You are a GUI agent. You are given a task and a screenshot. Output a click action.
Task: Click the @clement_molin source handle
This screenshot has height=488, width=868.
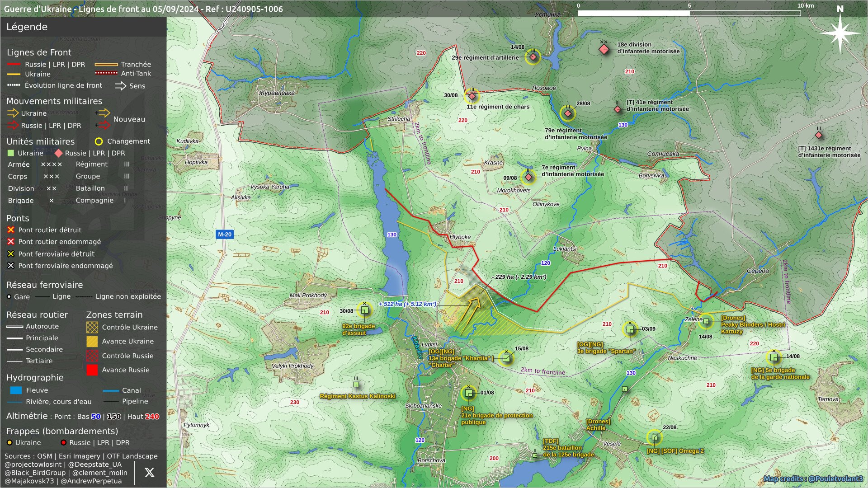[x=99, y=473]
